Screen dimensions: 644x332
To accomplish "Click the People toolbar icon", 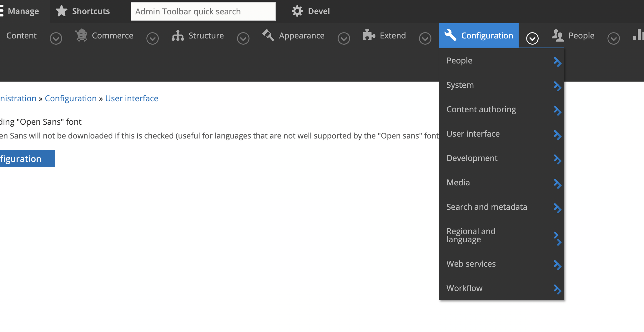I will (558, 35).
